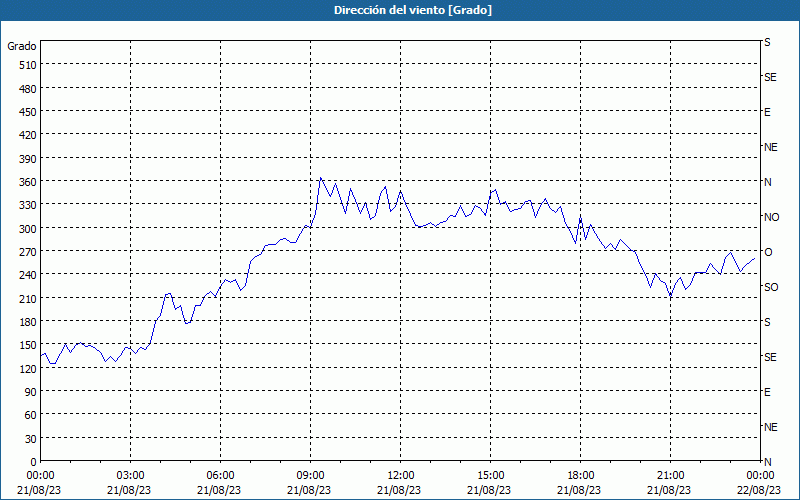
Task: Click the 21/08/23 date under 12:00
Action: click(x=401, y=490)
